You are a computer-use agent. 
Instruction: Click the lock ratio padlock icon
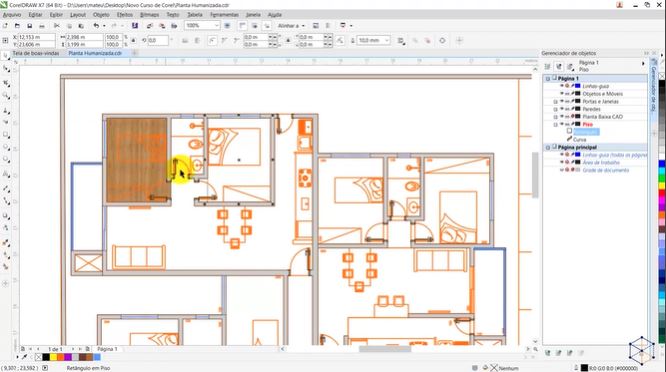point(133,40)
